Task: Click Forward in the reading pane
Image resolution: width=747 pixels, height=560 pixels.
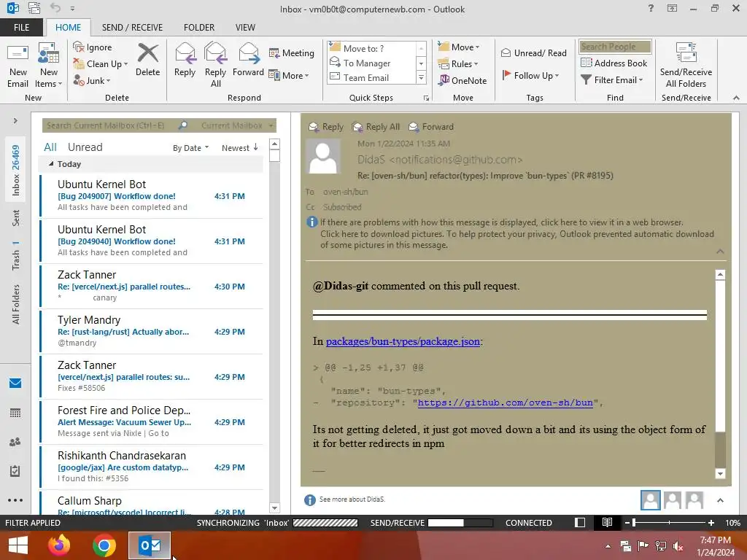Action: pyautogui.click(x=431, y=127)
